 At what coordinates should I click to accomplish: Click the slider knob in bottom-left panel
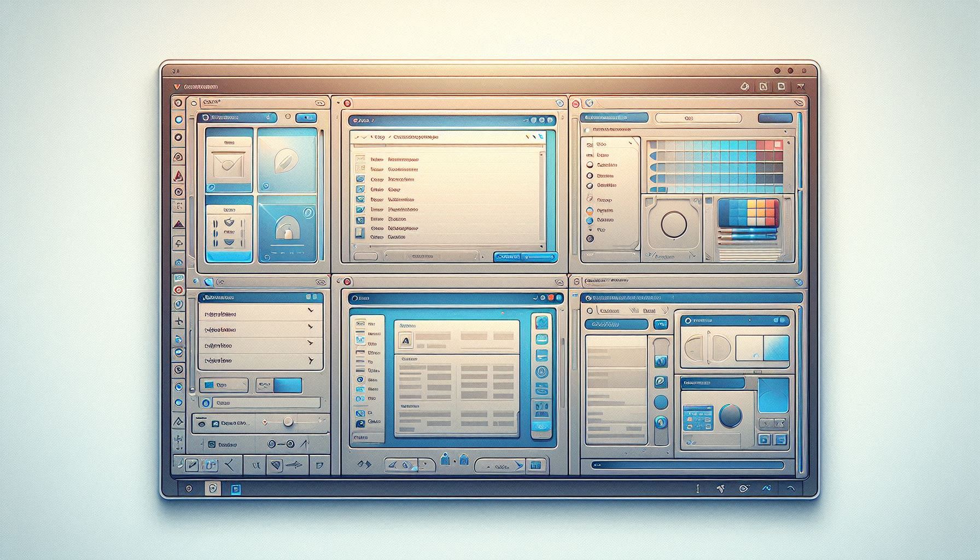coord(288,422)
